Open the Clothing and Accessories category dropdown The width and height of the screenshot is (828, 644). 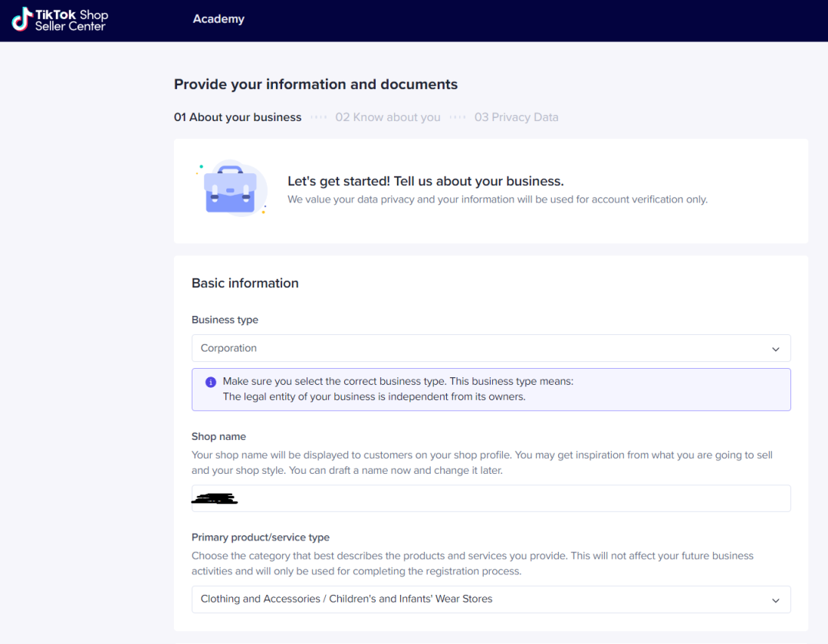click(x=491, y=599)
